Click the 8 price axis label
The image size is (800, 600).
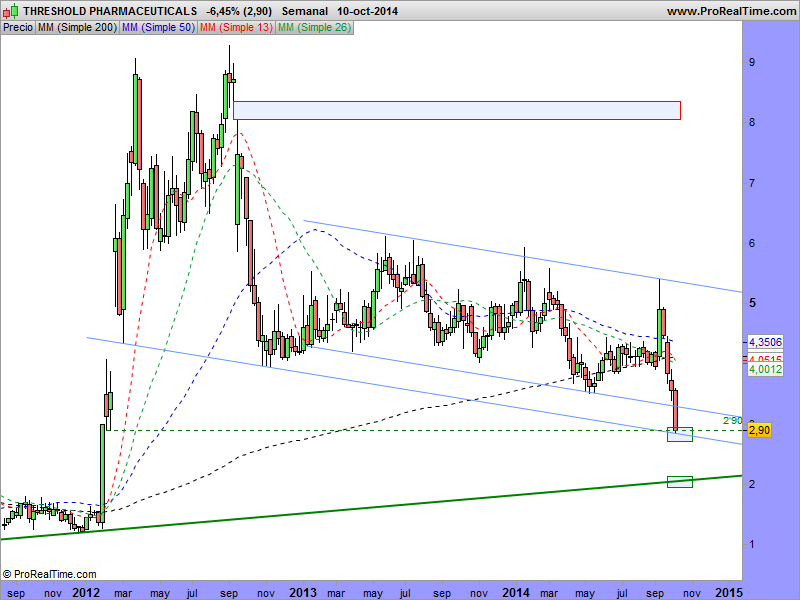pos(752,122)
